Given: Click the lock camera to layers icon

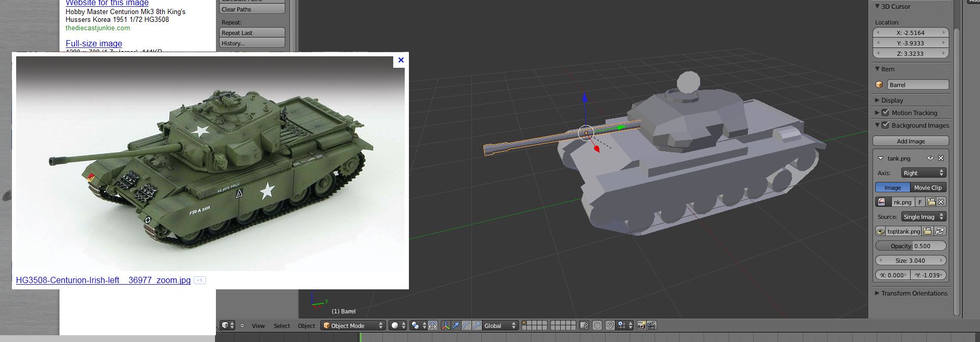Looking at the screenshot, I should [x=584, y=325].
